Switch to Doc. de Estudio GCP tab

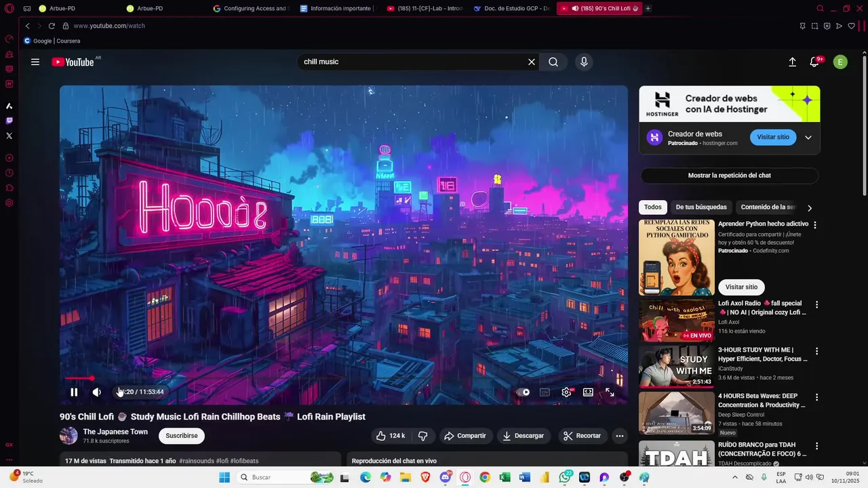(x=511, y=8)
